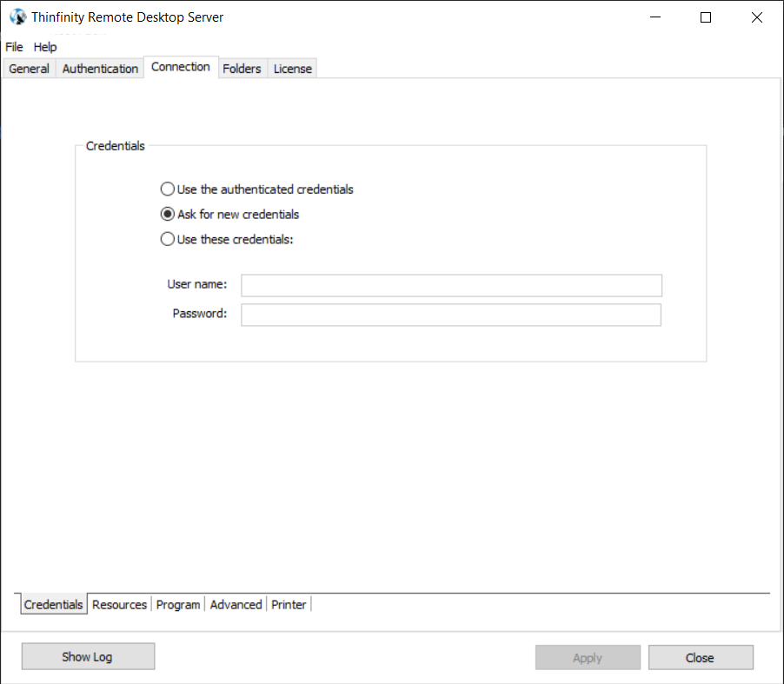Switch to the General tab

(x=29, y=69)
